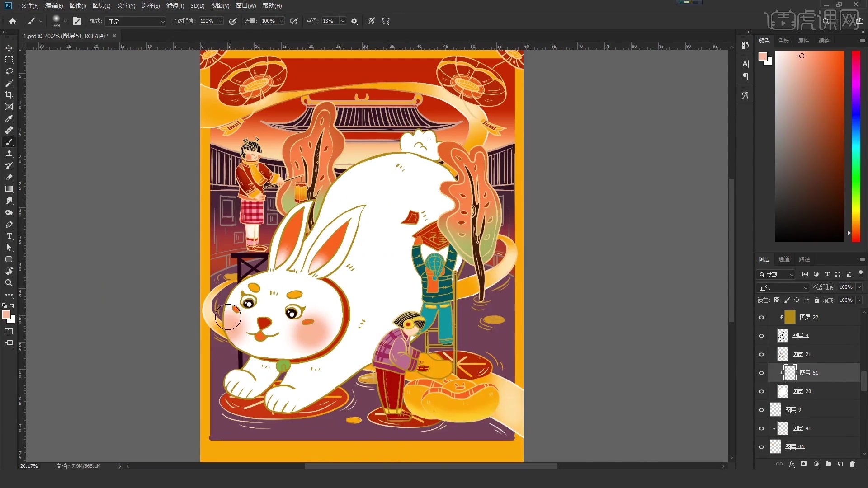This screenshot has width=868, height=488.
Task: Open the 图像(I) menu
Action: coord(78,5)
